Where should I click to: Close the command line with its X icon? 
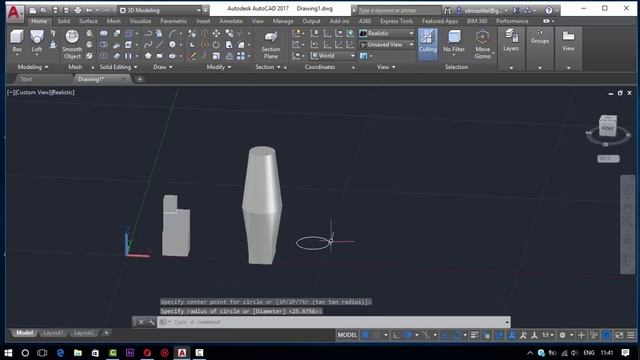tap(141, 322)
